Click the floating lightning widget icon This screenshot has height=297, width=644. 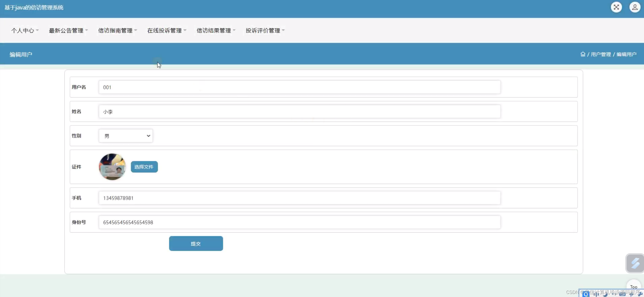point(635,263)
